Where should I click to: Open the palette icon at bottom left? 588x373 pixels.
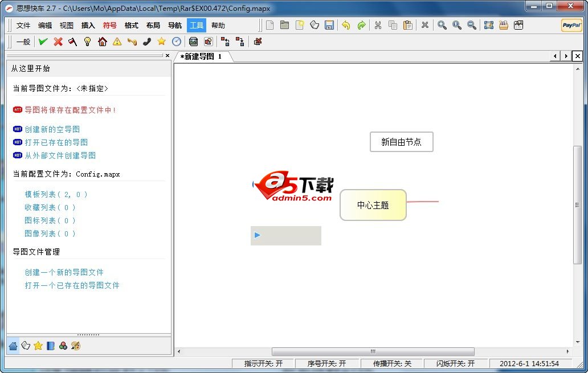click(x=76, y=346)
